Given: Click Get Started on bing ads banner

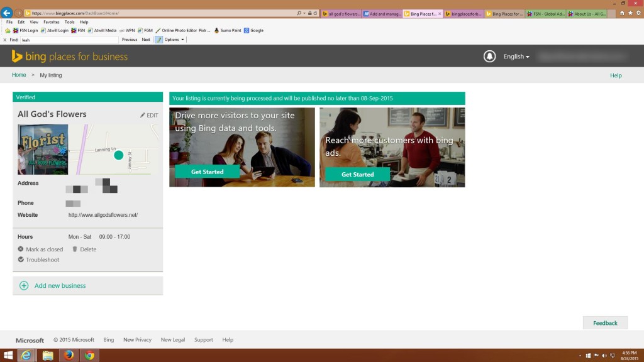Looking at the screenshot, I should coord(358,175).
